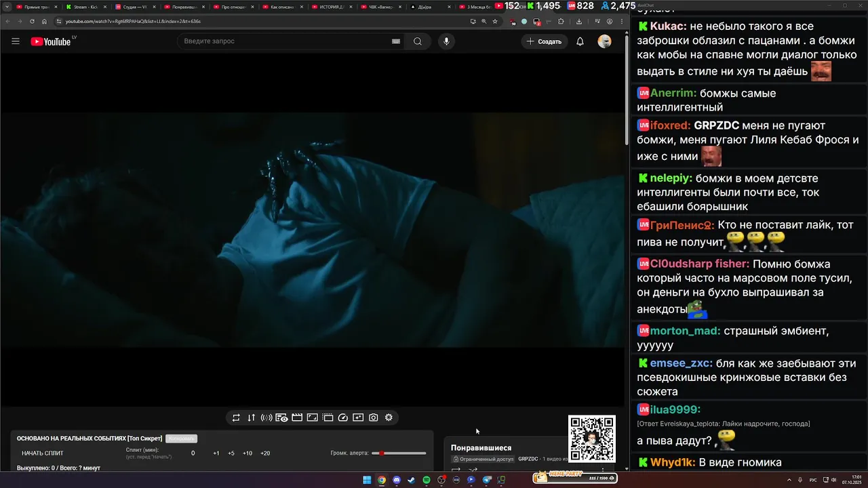Open the browser tab search dropdown arrow
Image resolution: width=868 pixels, height=488 pixels.
point(6,7)
